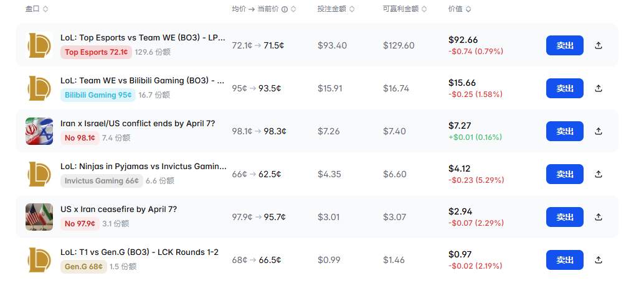Click the Gen.G 68¢ tag

pyautogui.click(x=84, y=266)
